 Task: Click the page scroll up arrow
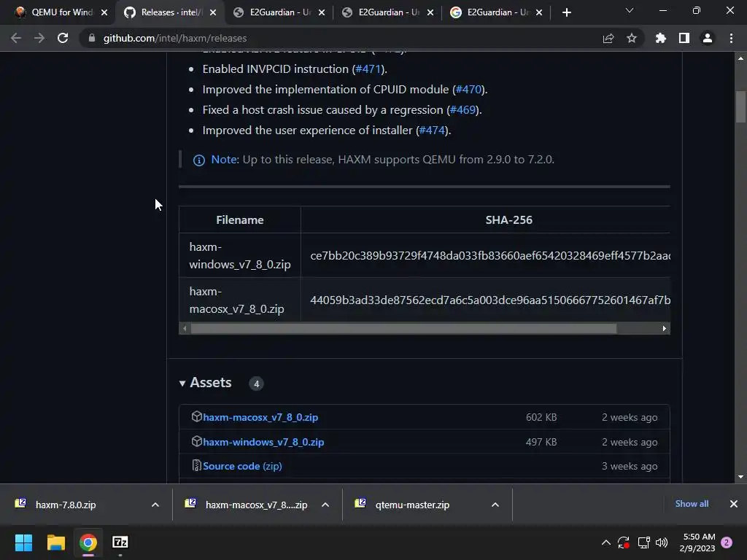pyautogui.click(x=740, y=58)
